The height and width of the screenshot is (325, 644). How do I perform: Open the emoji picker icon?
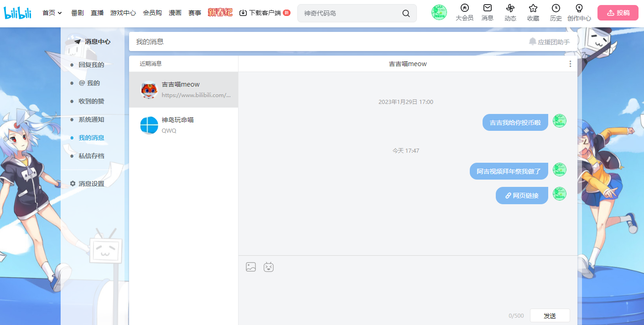tap(269, 267)
